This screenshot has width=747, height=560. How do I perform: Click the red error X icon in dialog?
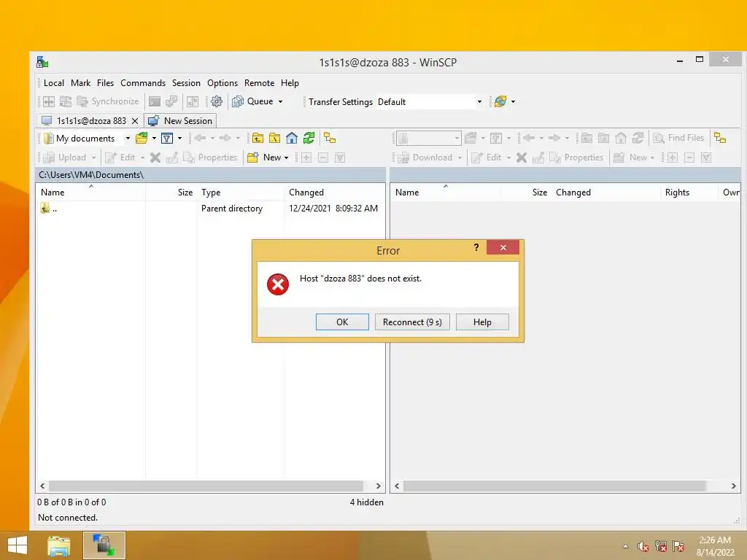point(278,284)
